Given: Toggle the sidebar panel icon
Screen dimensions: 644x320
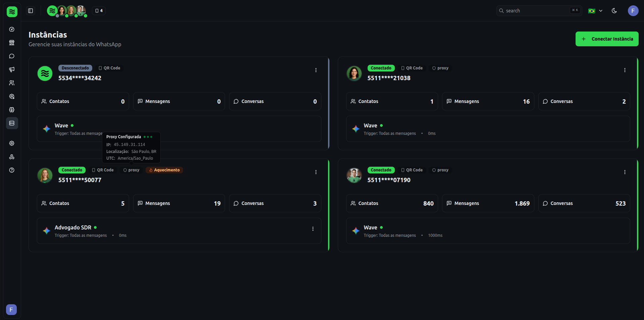Looking at the screenshot, I should pos(31,11).
